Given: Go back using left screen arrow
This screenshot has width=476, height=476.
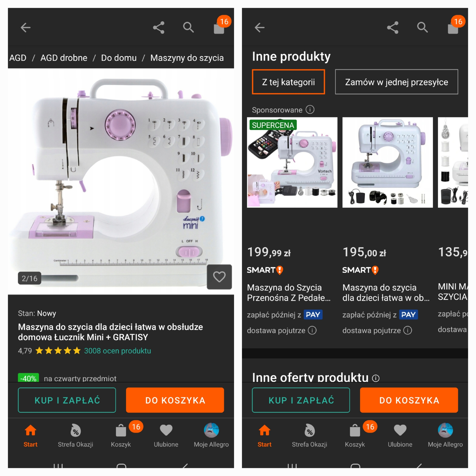Looking at the screenshot, I should [26, 27].
